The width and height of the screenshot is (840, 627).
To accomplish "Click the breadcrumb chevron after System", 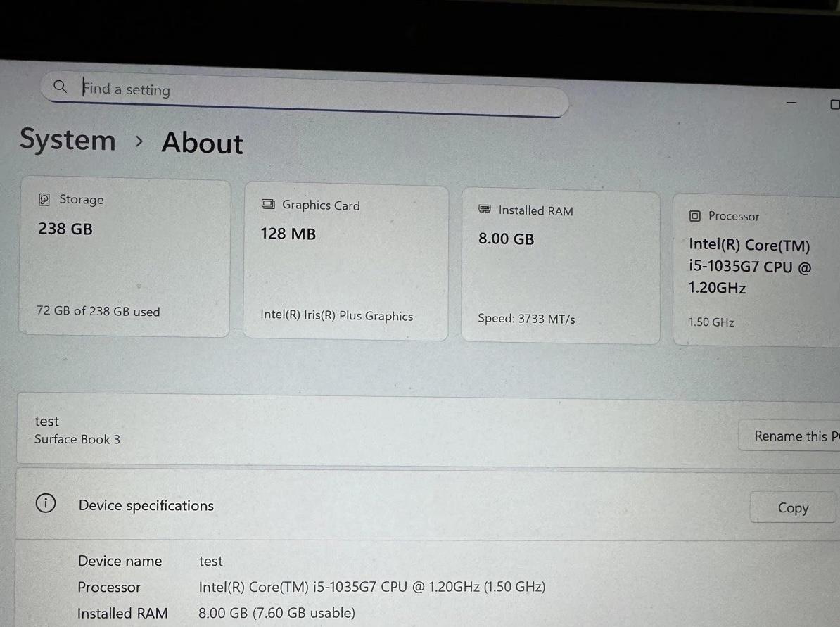I will click(x=139, y=141).
